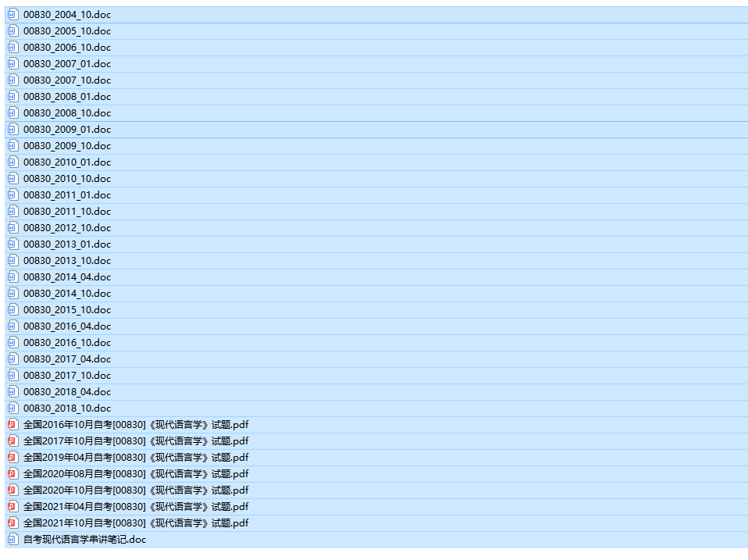
Task: Click the Word icon of 00830_2006_10.doc
Action: (12, 47)
